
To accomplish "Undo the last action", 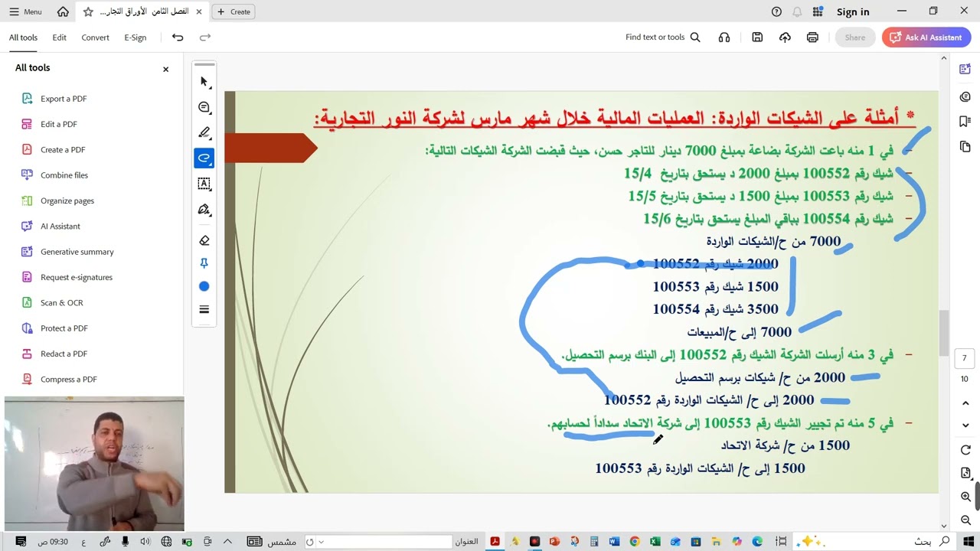I will click(178, 37).
